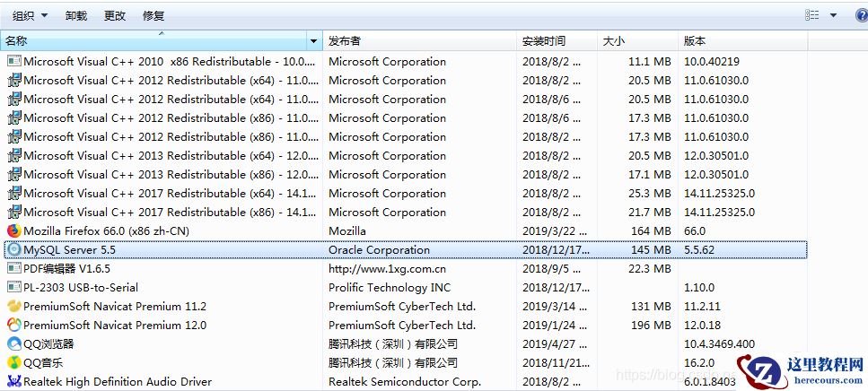Click the 修复 toolbar button
868x391 pixels.
coord(153,15)
